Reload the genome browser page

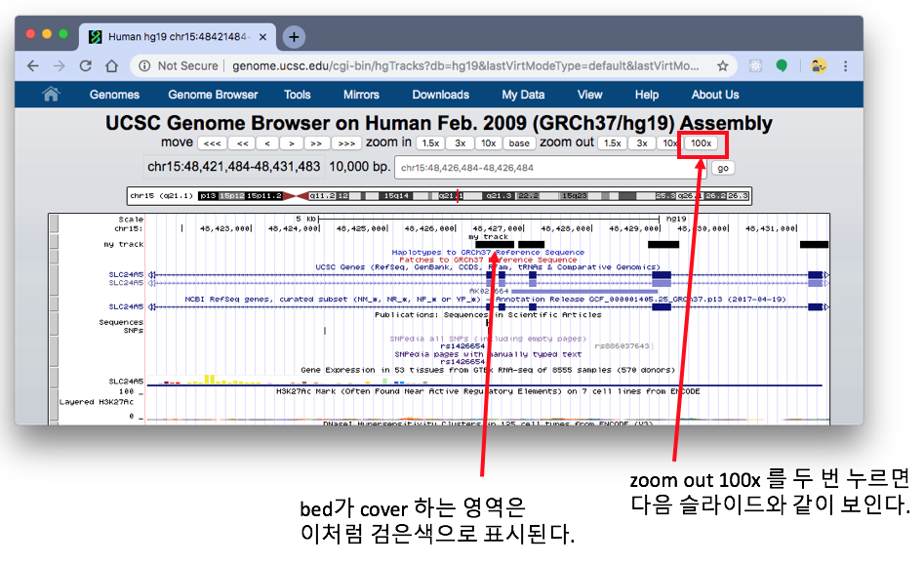[86, 66]
